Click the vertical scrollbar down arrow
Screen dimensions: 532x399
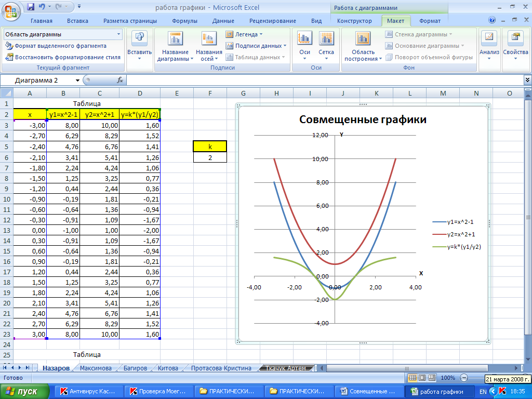point(528,360)
